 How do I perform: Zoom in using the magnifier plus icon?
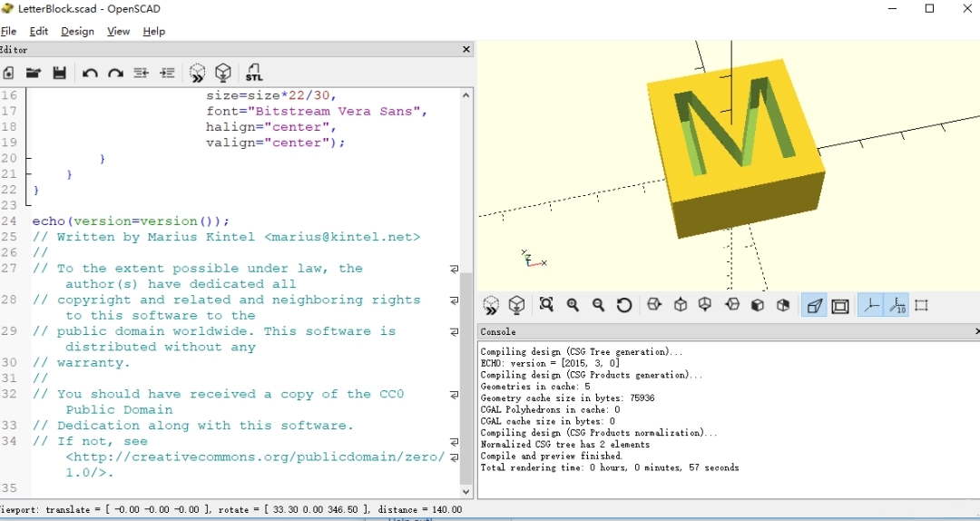click(573, 305)
